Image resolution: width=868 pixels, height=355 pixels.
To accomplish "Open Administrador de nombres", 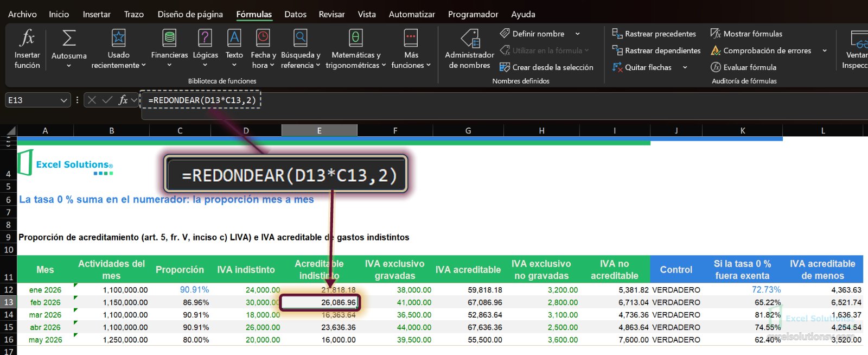I will tap(469, 49).
